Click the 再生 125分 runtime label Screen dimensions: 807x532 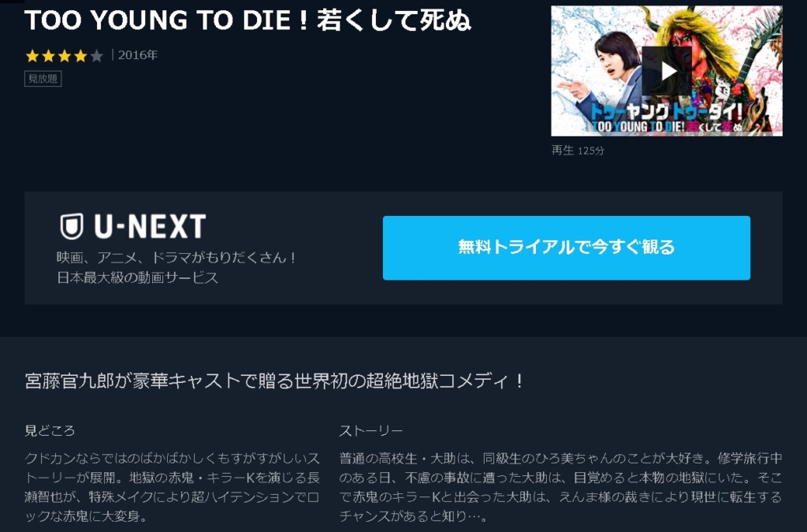pos(578,151)
